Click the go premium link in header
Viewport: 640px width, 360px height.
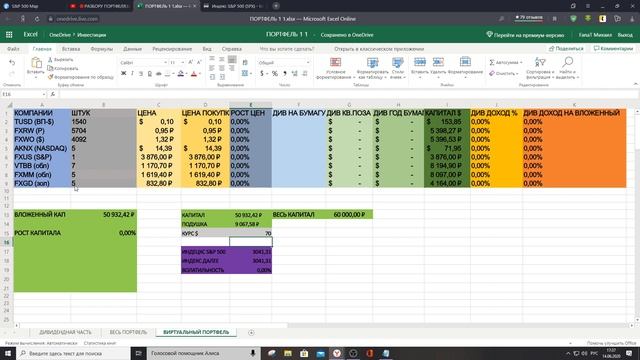[x=525, y=35]
